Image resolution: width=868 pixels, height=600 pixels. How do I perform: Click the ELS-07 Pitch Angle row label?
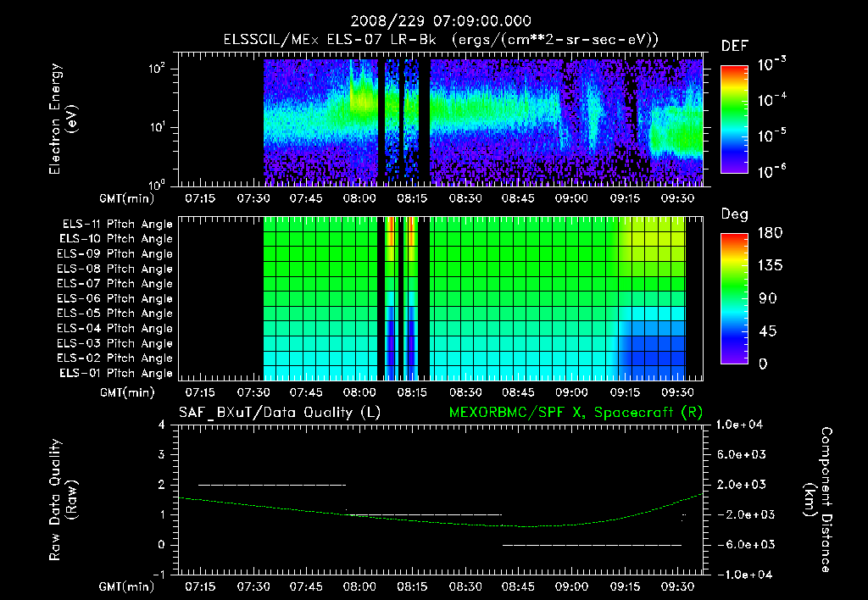(115, 283)
